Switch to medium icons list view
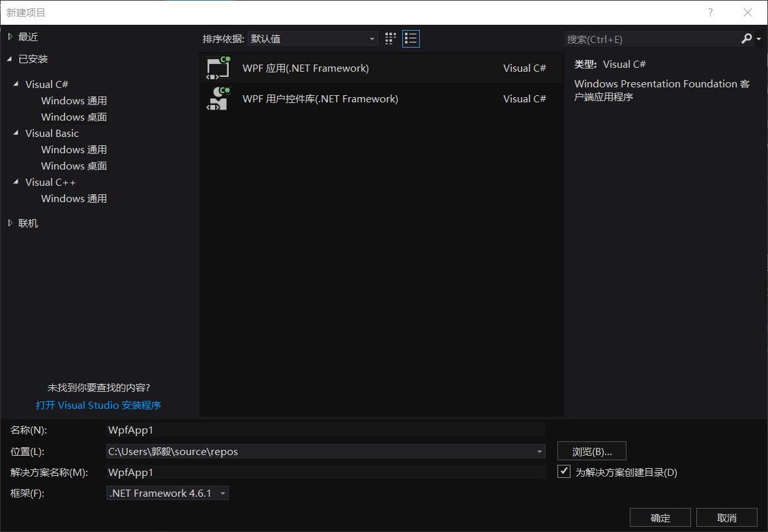 411,38
